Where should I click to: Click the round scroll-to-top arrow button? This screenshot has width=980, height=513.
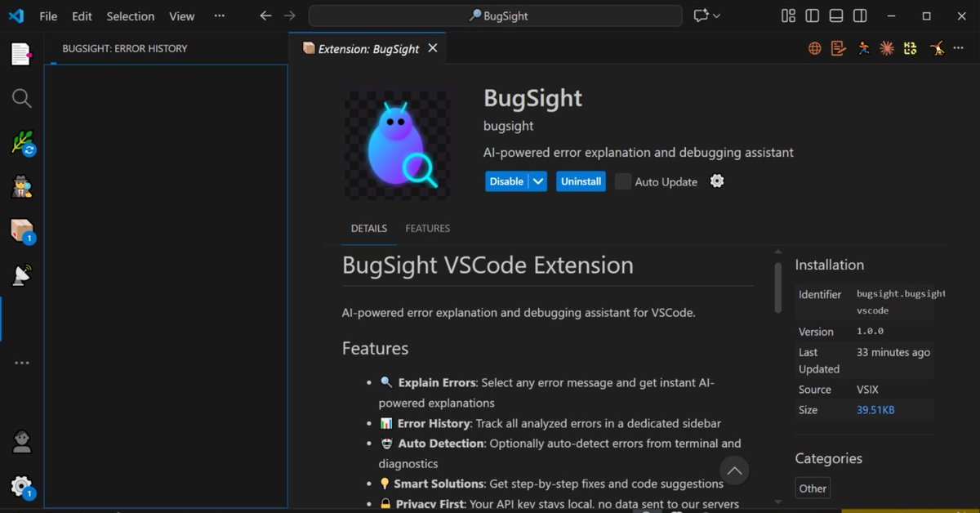tap(734, 470)
